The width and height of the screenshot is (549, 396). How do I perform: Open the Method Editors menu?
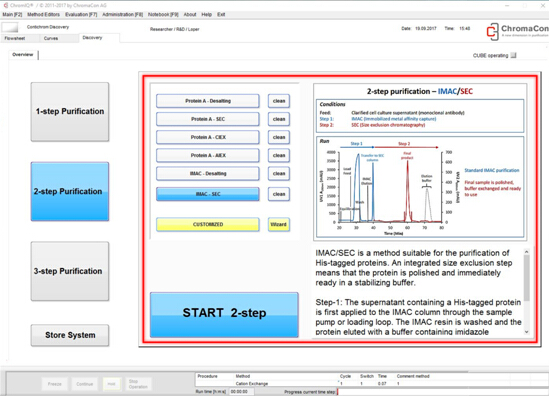coord(43,14)
